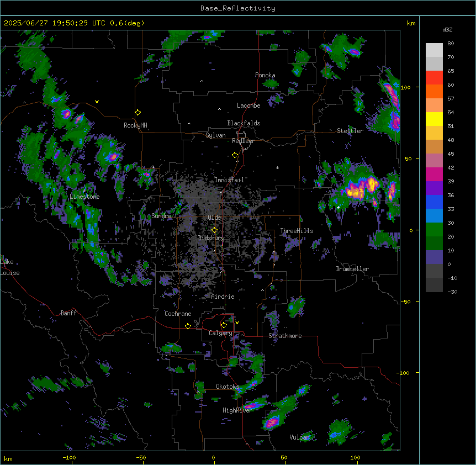Pick the red 60-65 dBZ legend color
Image resolution: width=476 pixels, height=465 pixels.
click(434, 78)
